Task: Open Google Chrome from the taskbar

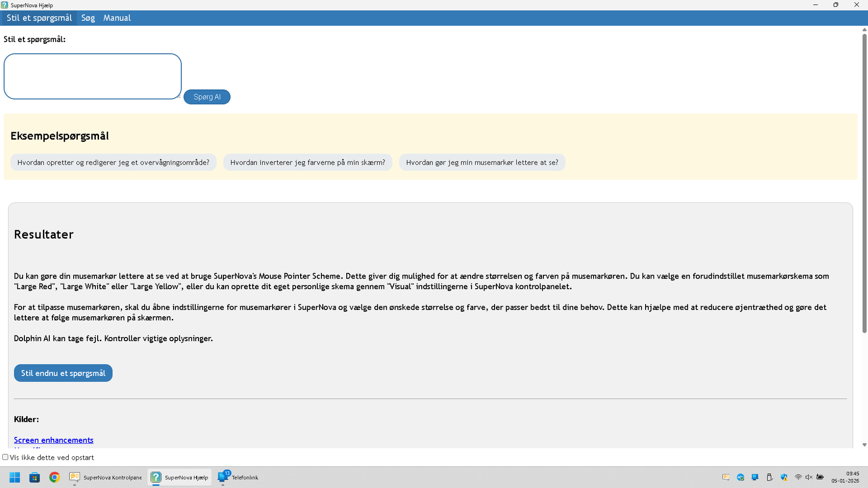Action: [x=54, y=477]
